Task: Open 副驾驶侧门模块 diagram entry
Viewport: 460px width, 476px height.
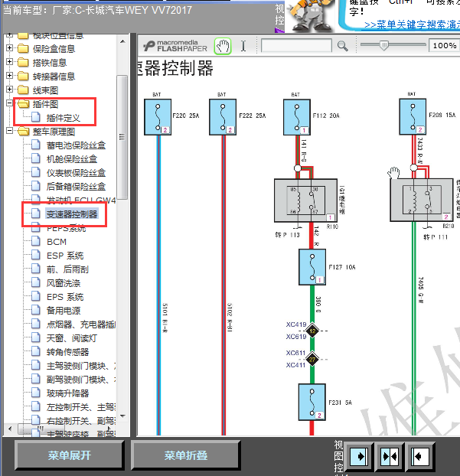Action: click(x=81, y=380)
